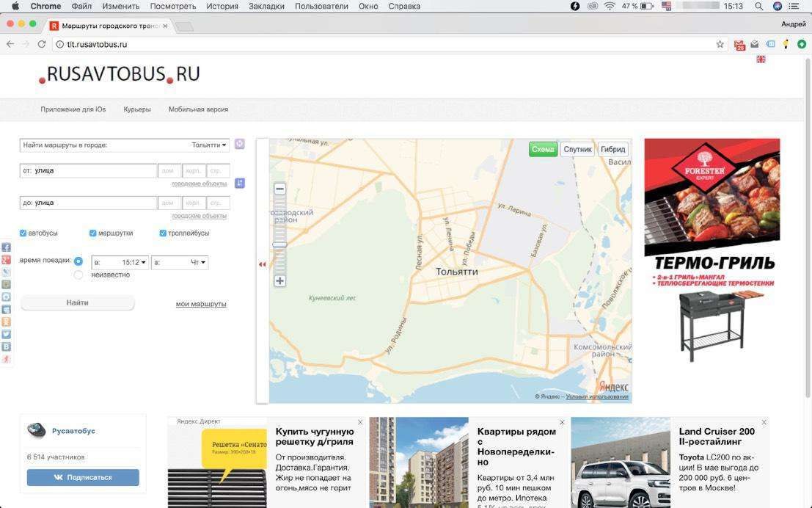Uncheck the автобусы checkbox
This screenshot has height=508, width=812.
23,233
